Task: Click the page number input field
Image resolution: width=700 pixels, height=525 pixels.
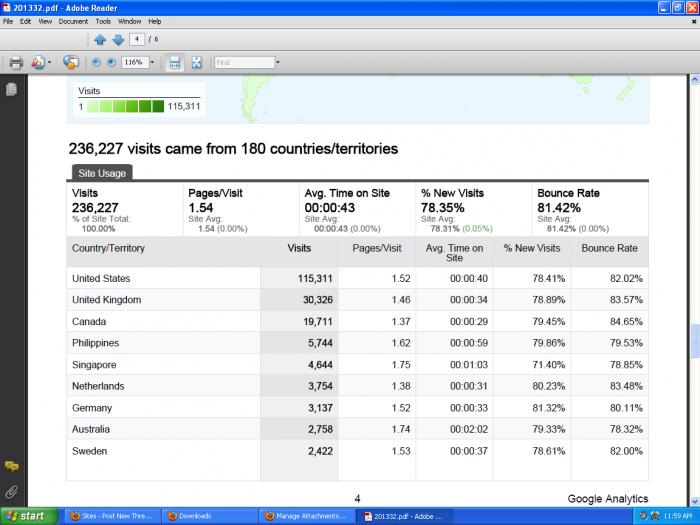Action: pos(136,40)
